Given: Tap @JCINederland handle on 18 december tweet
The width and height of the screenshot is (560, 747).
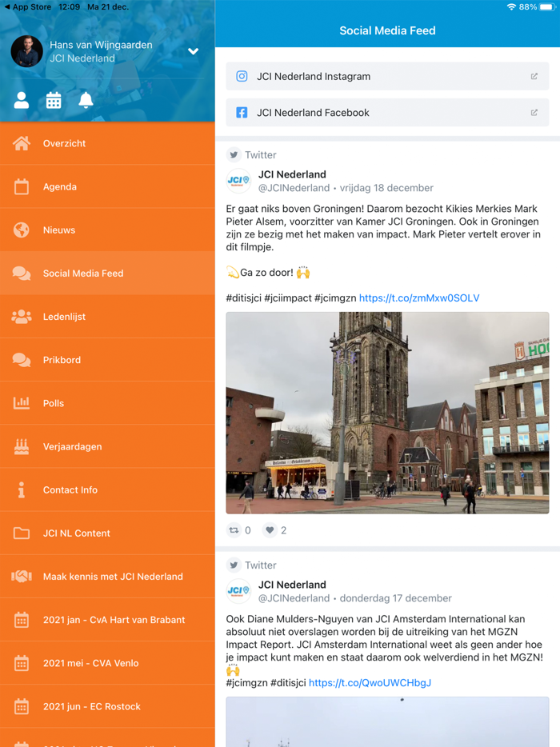Looking at the screenshot, I should point(294,188).
